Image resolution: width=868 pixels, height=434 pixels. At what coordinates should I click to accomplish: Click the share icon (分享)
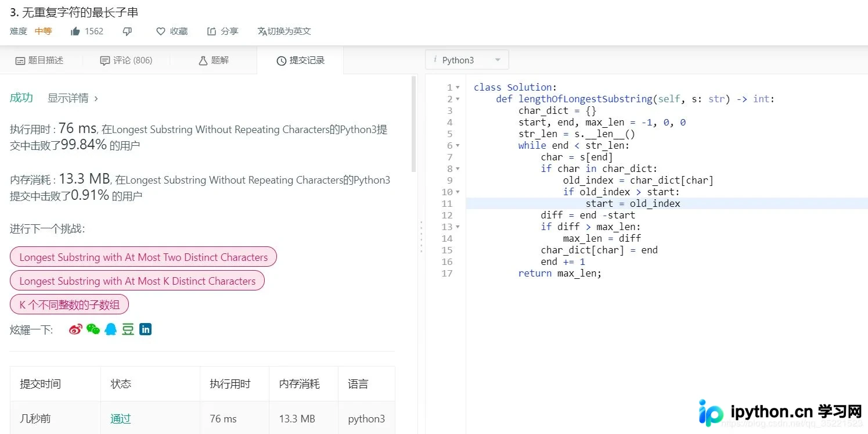[x=211, y=31]
